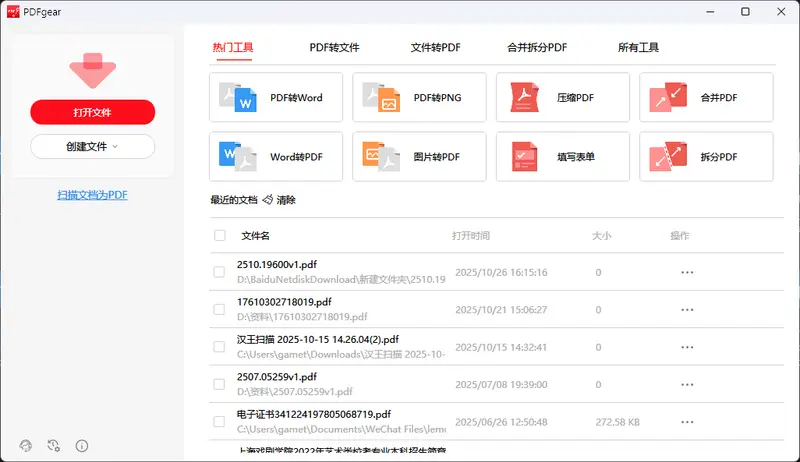Open recent file 2510.19600v1.pdf by name
Screen dimensions: 800x462
277,265
